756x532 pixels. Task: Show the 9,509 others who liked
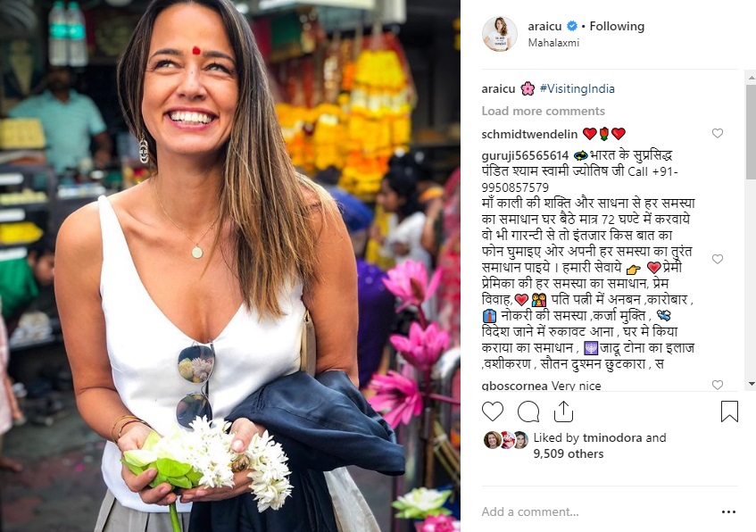coord(568,453)
